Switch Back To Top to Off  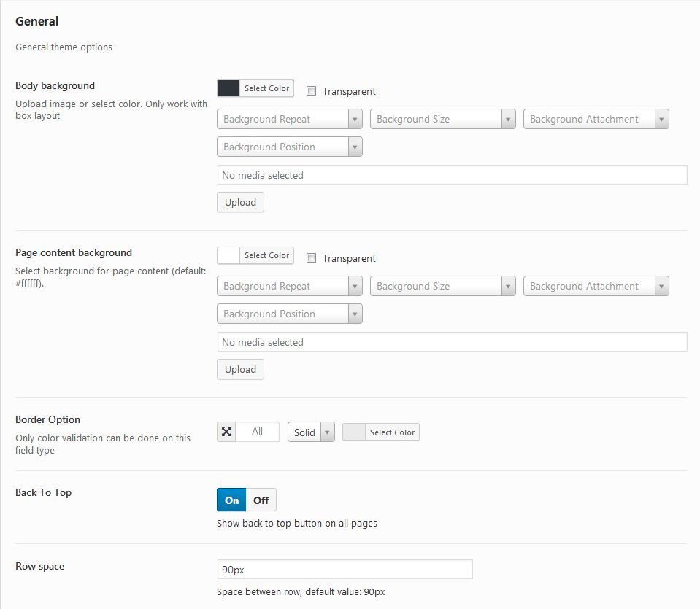coord(261,500)
